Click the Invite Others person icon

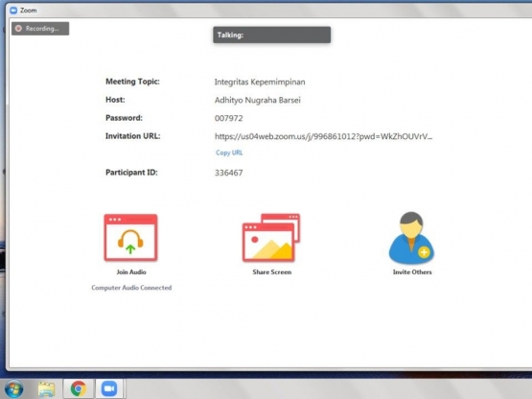coord(411,238)
